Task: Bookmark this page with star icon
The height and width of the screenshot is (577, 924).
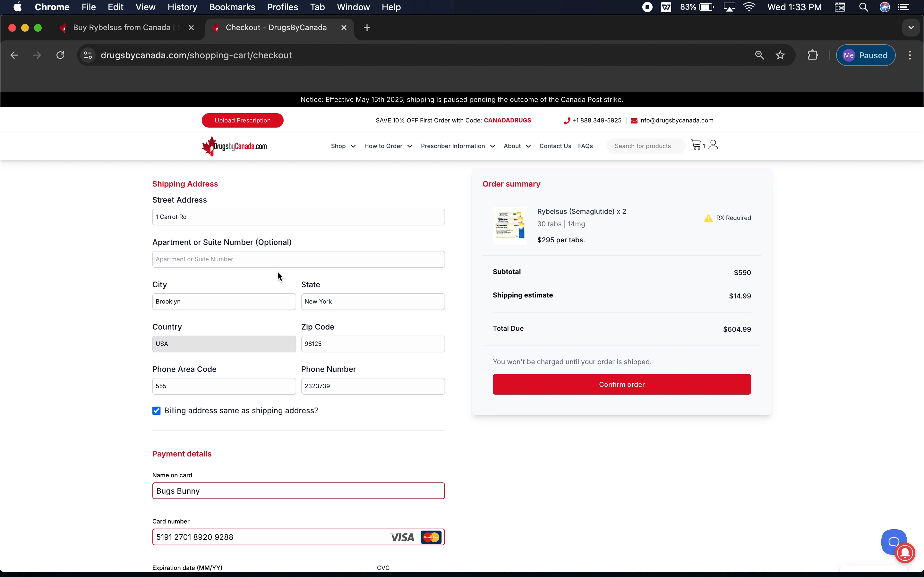Action: [780, 55]
